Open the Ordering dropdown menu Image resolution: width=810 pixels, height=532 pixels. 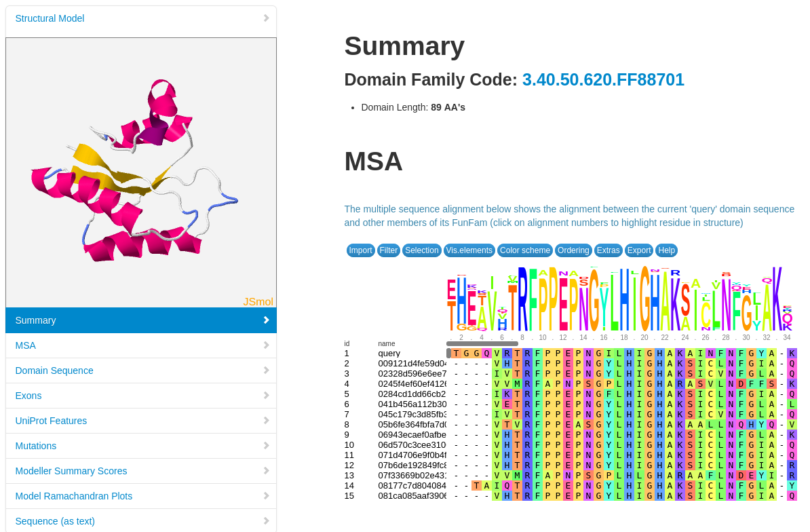573,250
